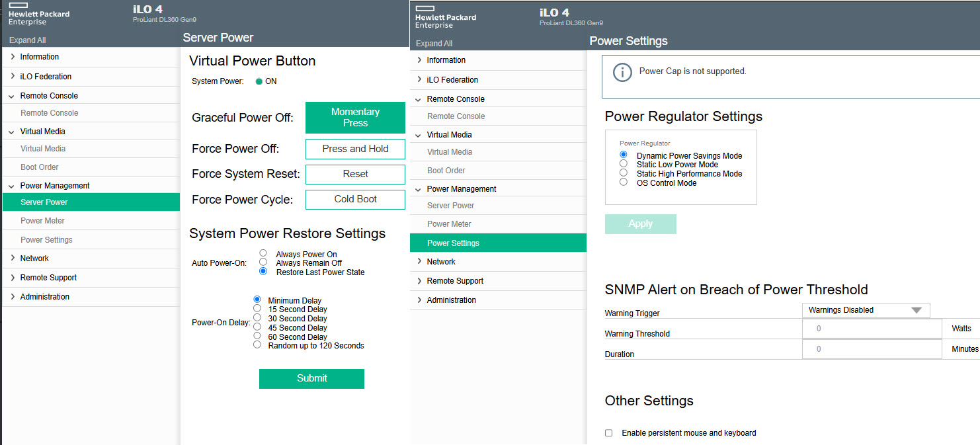980x445 pixels.
Task: Click the green System Power ON indicator
Action: click(259, 82)
